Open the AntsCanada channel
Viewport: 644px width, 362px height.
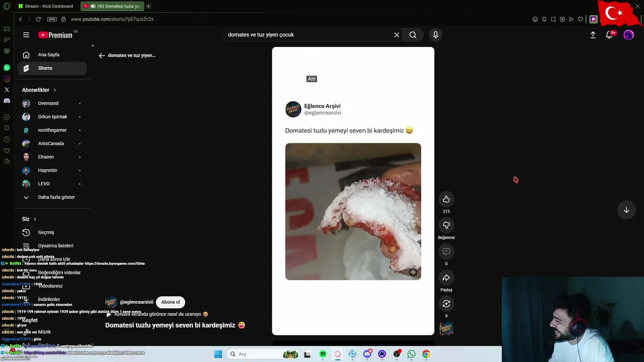[52, 143]
